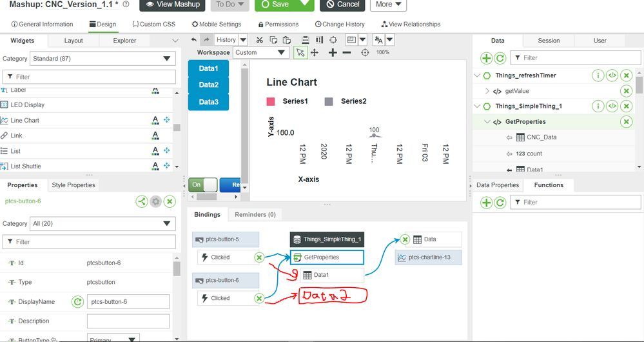Remove the ptcs-button-5 Clicked binding
The width and height of the screenshot is (644, 342).
coord(259,257)
